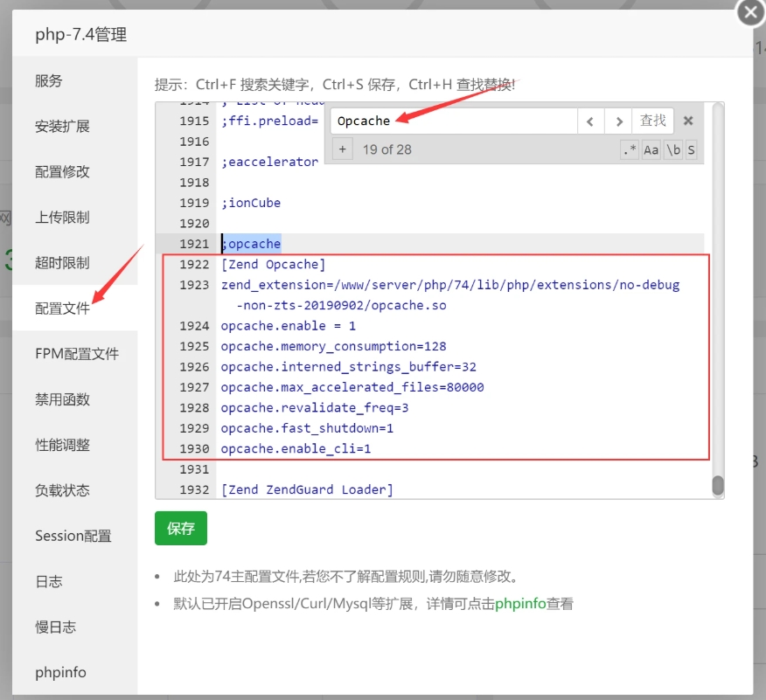This screenshot has width=766, height=700.
Task: Click the 查找 find all button
Action: pyautogui.click(x=652, y=121)
